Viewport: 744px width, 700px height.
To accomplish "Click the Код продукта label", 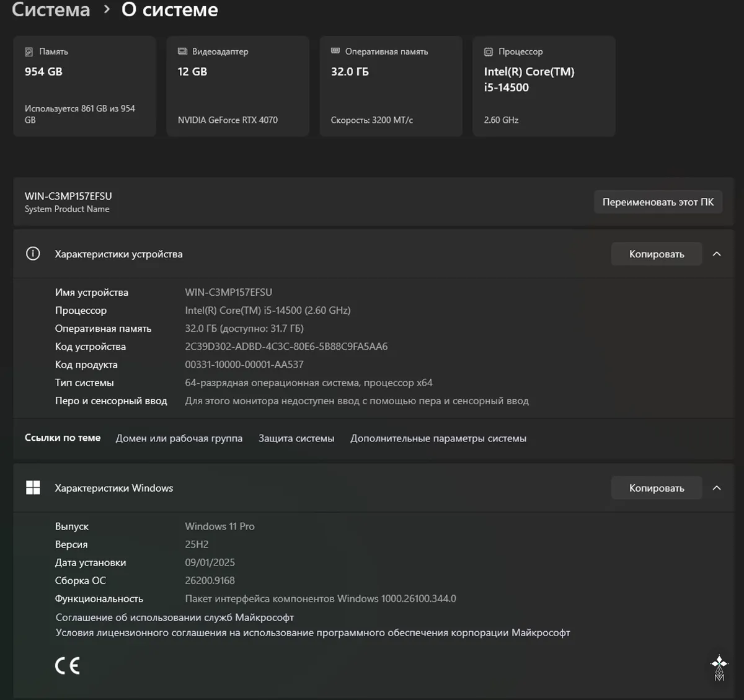I will coord(86,365).
